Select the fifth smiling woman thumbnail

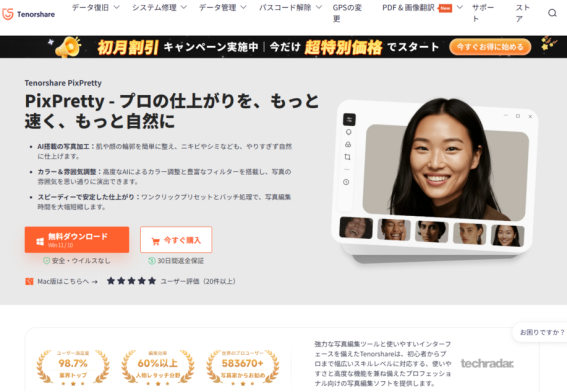pyautogui.click(x=507, y=235)
